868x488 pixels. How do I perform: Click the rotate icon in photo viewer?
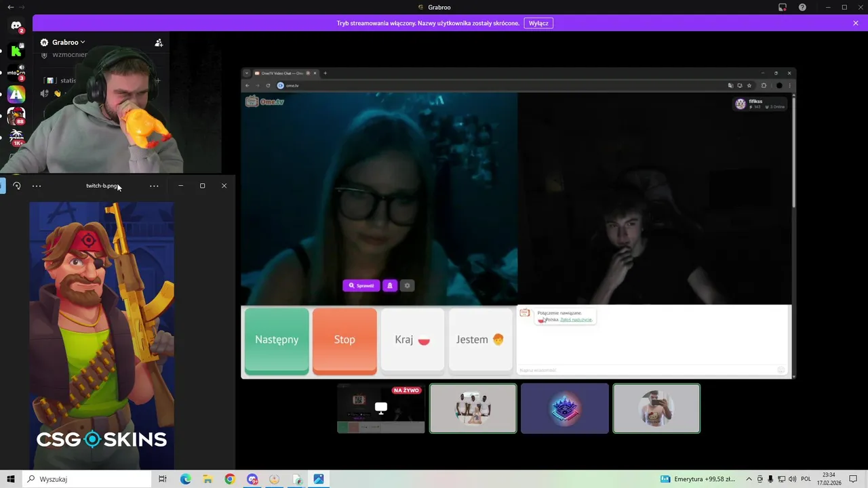17,186
